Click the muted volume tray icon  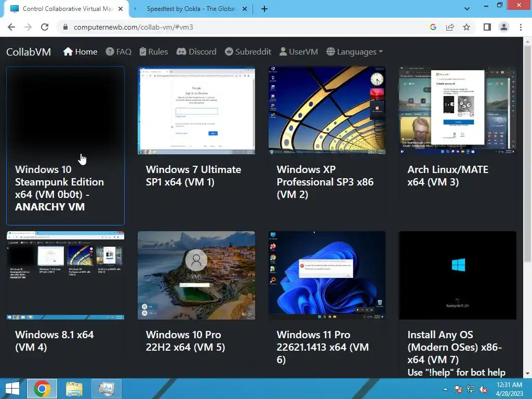pyautogui.click(x=483, y=389)
